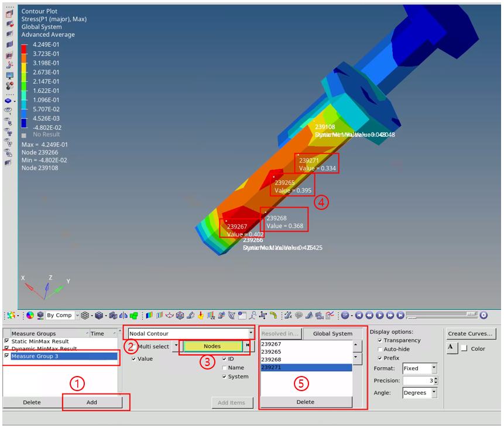This screenshot has height=428, width=504.
Task: Click the Add measure group button
Action: pos(92,402)
